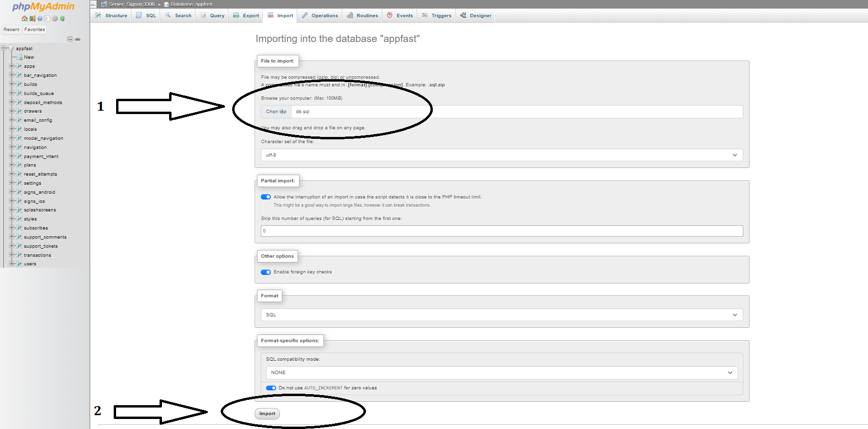Click the collapse all tree icon
Screen dimensions: 868x429
(x=70, y=39)
